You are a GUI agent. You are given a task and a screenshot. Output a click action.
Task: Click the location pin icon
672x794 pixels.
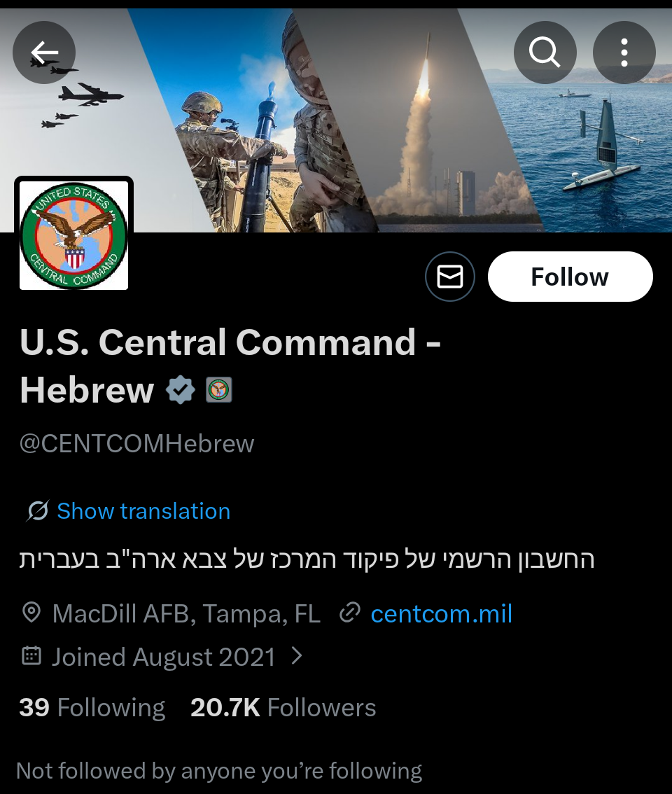(x=31, y=613)
